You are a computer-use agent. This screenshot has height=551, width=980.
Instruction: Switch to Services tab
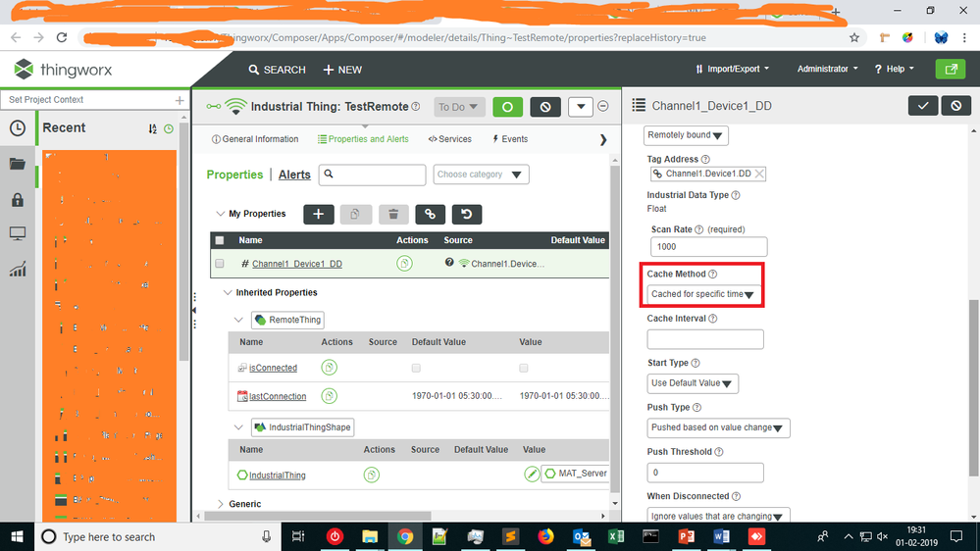(x=450, y=139)
